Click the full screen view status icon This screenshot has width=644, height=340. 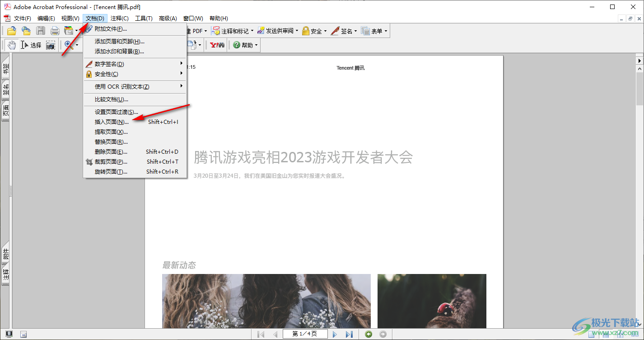(9, 334)
